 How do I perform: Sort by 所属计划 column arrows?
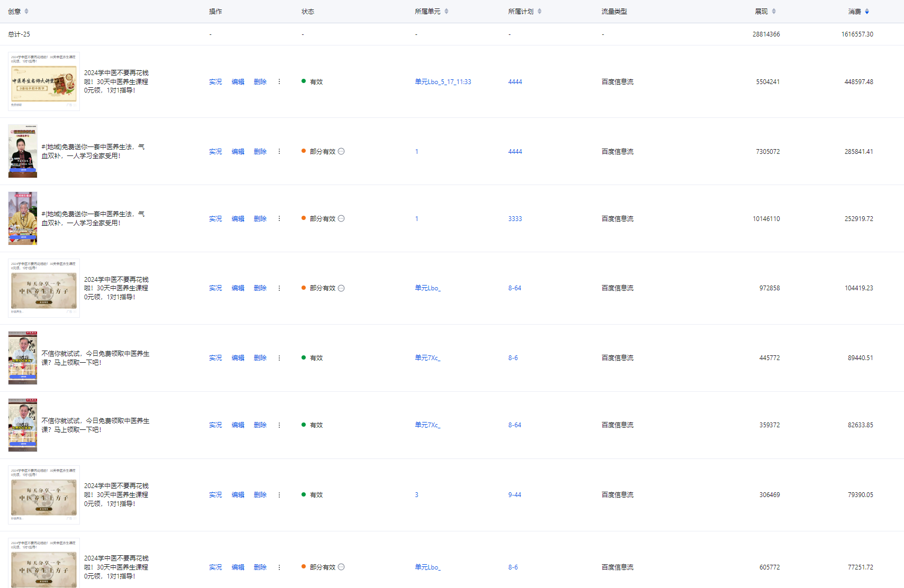click(540, 12)
